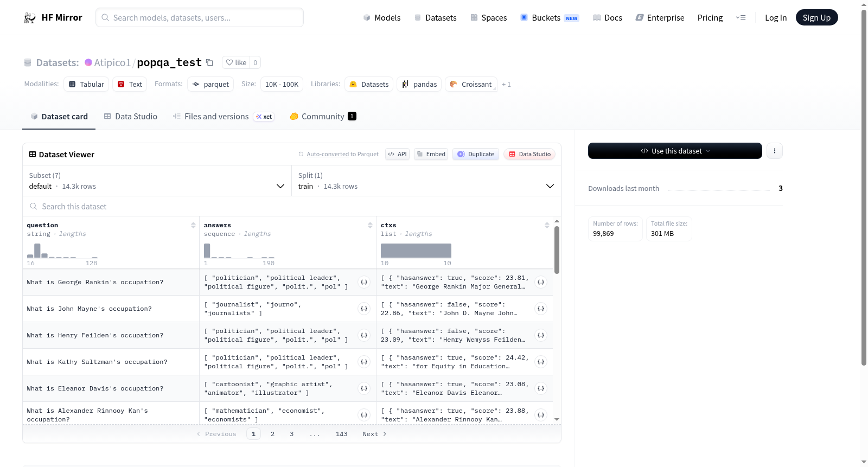Open the navbar more-options menu
This screenshot has width=868, height=467.
pos(741,17)
